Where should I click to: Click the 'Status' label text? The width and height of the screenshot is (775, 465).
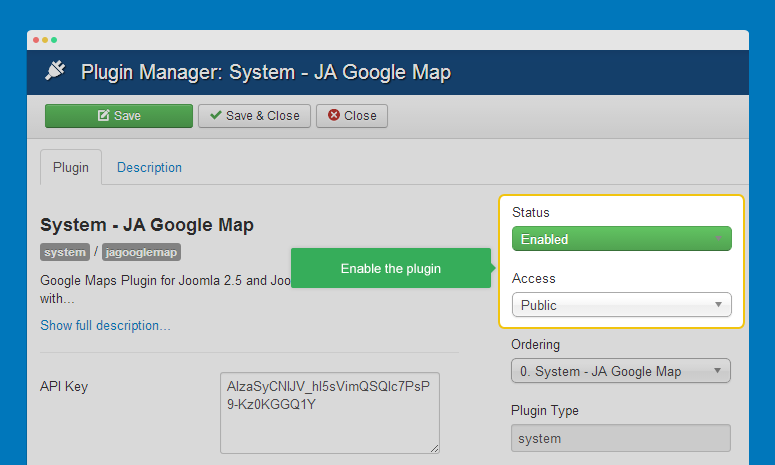(x=531, y=212)
